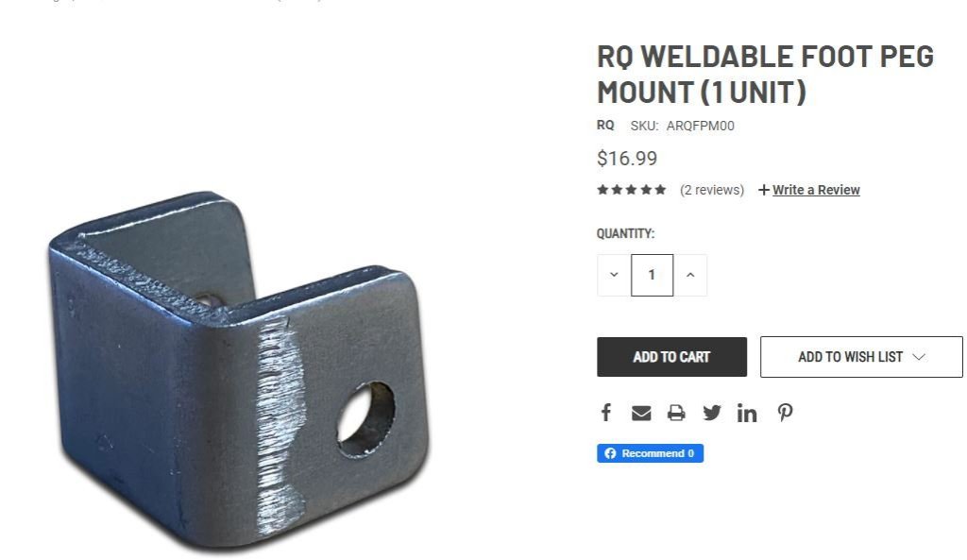Viewport: 967px width, 560px height.
Task: Decrease quantity with down chevron
Action: coord(614,275)
